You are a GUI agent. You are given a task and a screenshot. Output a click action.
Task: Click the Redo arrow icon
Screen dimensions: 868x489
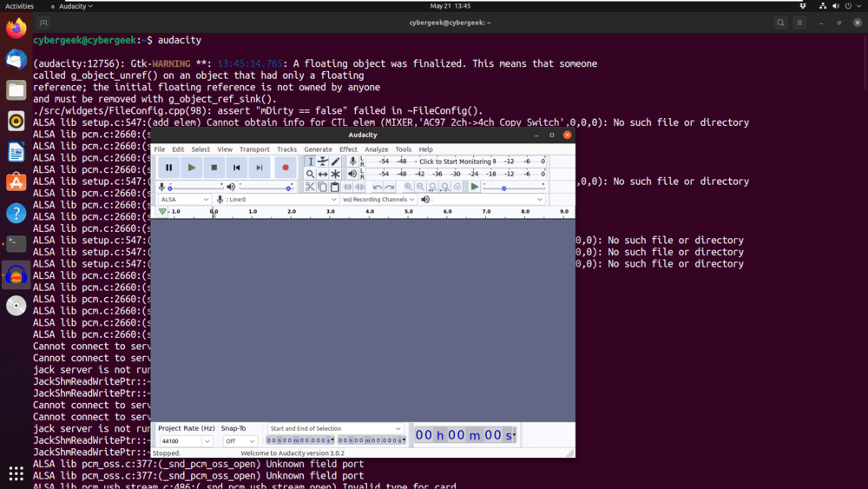[390, 188]
